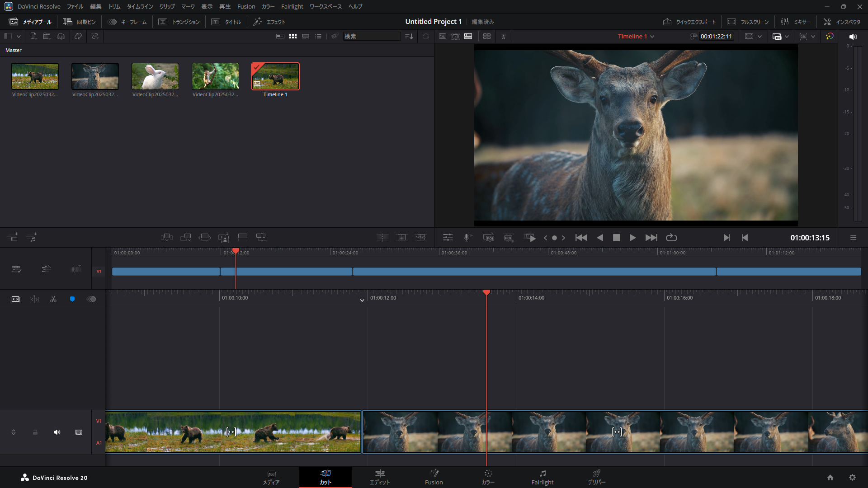868x488 pixels.
Task: Toggle the 同期ビン button
Action: (x=79, y=22)
